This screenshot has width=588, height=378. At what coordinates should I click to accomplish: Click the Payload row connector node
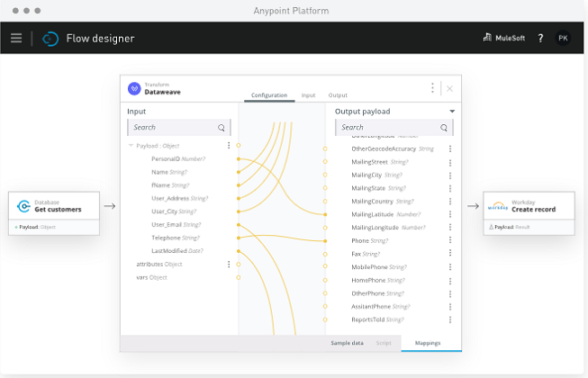pyautogui.click(x=239, y=146)
